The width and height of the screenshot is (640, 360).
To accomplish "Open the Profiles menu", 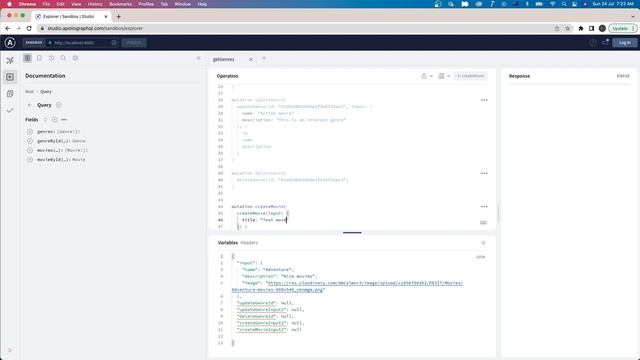I will [x=146, y=4].
